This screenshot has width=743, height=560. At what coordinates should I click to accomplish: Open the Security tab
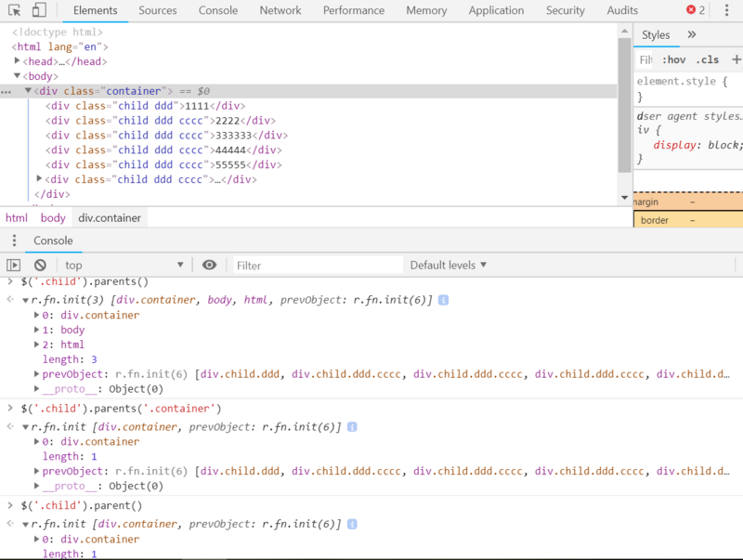click(566, 10)
